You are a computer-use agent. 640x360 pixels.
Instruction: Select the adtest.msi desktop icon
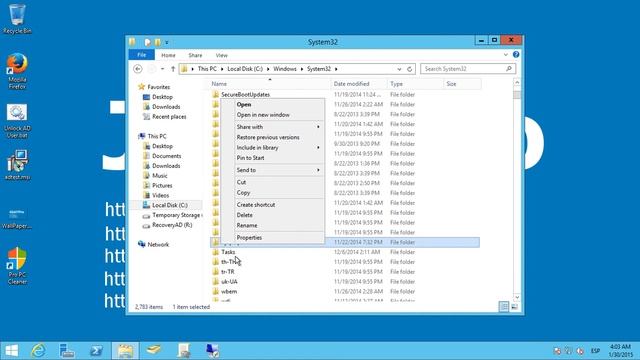click(x=17, y=165)
